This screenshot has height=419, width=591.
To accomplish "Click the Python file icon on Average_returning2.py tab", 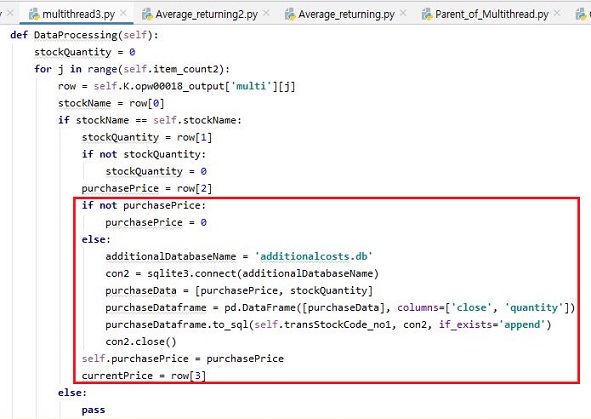I will tap(147, 14).
